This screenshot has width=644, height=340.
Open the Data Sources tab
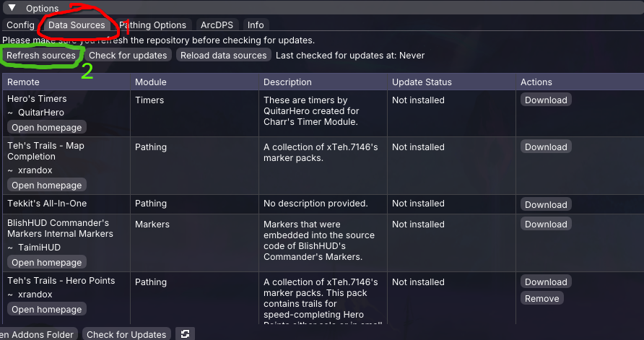(x=77, y=25)
